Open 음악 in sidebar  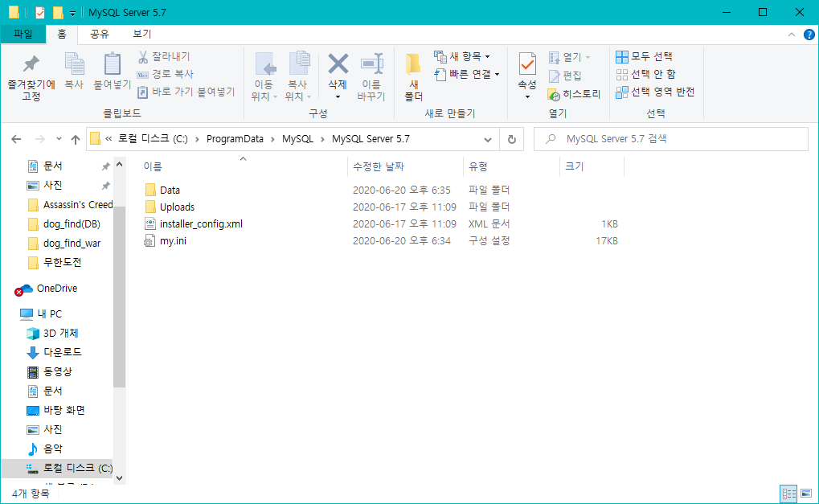click(x=45, y=449)
